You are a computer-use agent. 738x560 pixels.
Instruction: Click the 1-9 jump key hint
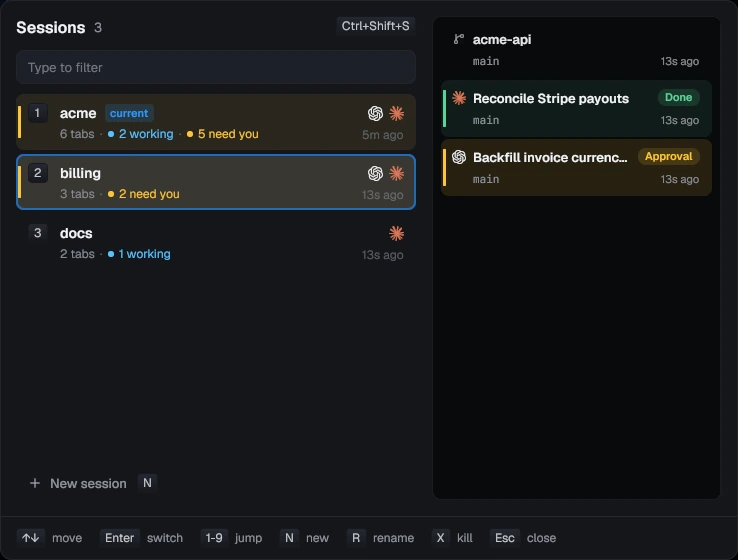(214, 537)
